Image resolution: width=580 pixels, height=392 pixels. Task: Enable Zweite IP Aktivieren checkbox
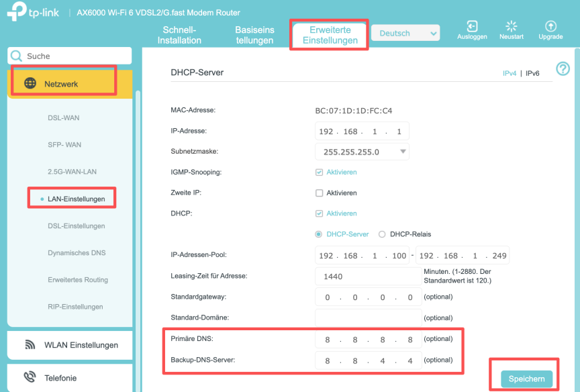tap(319, 193)
